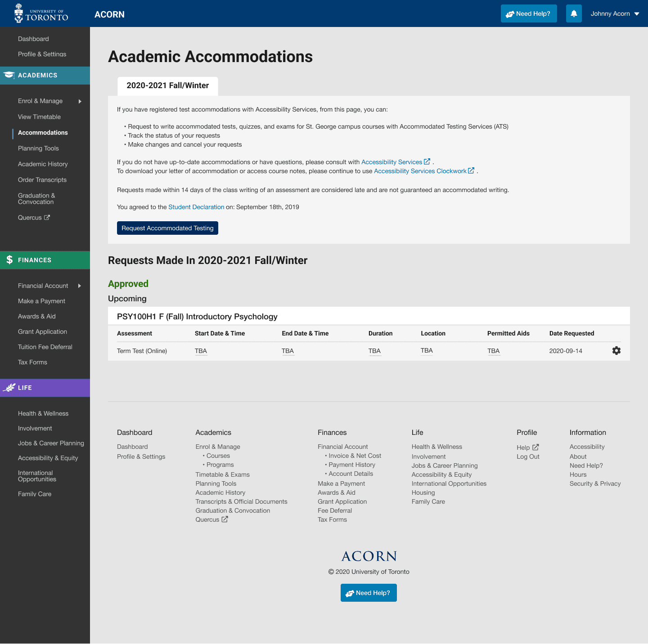Click Term Test (Online) assessment cell
Screen dimensions: 648x644
coord(142,351)
